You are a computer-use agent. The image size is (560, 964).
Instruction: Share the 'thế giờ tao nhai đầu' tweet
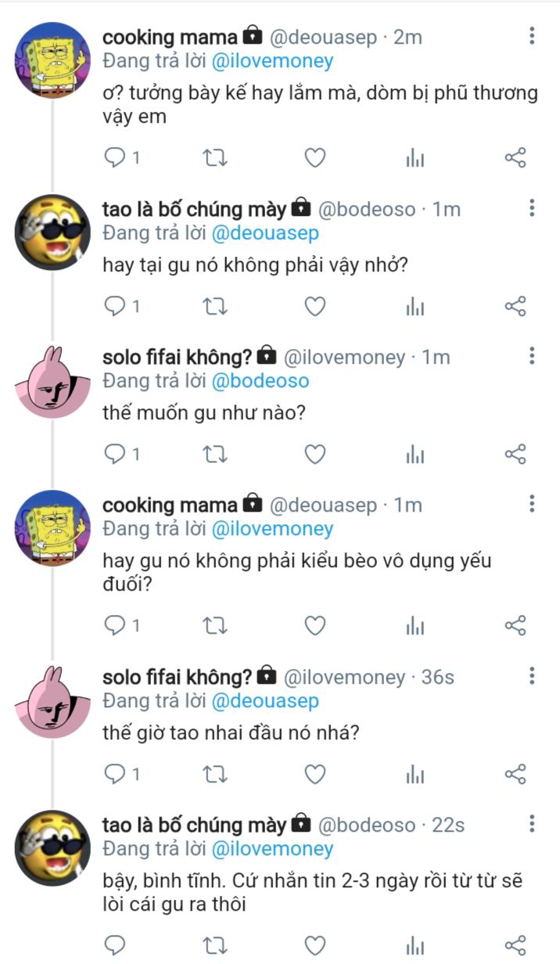coord(515,775)
